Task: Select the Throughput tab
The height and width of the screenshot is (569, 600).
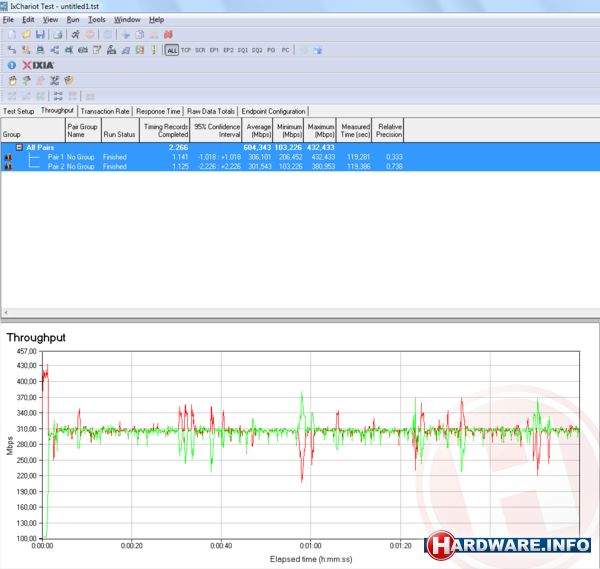Action: [57, 111]
